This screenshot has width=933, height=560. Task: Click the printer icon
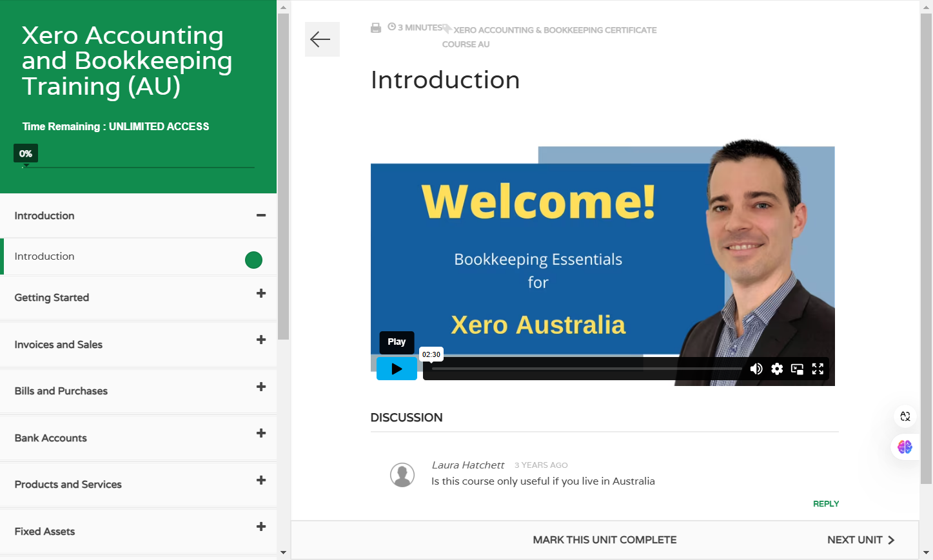(x=376, y=28)
